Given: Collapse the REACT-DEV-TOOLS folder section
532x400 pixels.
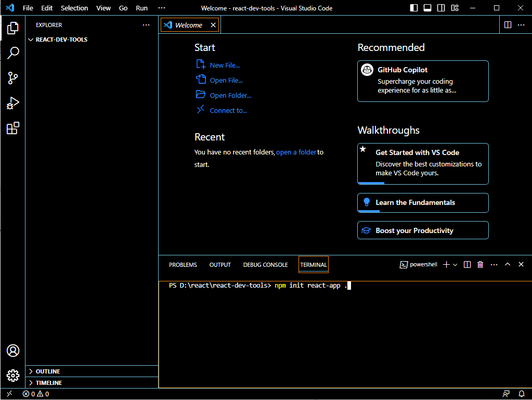Looking at the screenshot, I should click(x=92, y=40).
